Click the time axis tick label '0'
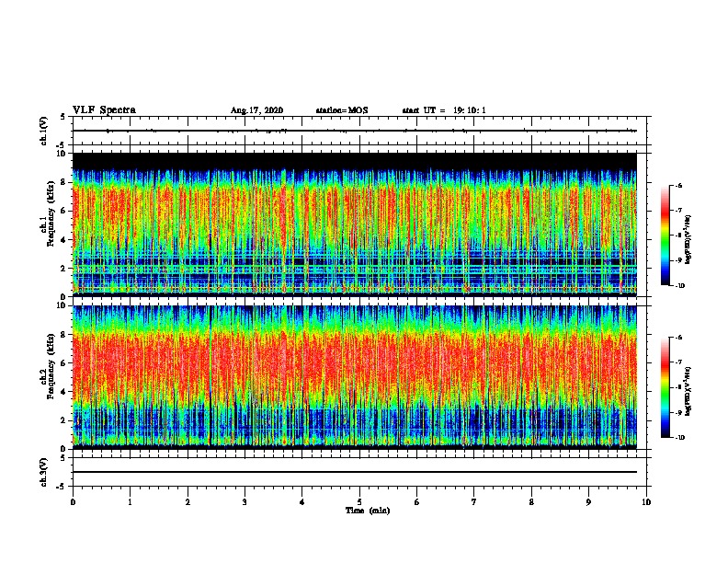Image resolution: width=728 pixels, height=563 pixels. (x=73, y=502)
